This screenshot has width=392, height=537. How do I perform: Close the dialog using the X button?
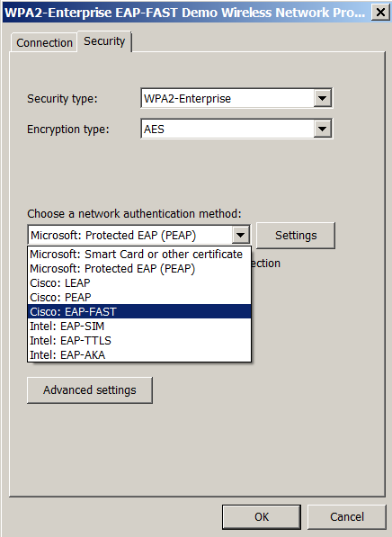point(380,13)
